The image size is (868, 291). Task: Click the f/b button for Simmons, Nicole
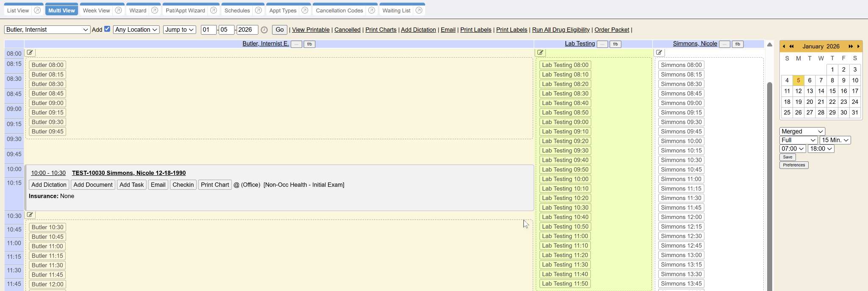(737, 44)
